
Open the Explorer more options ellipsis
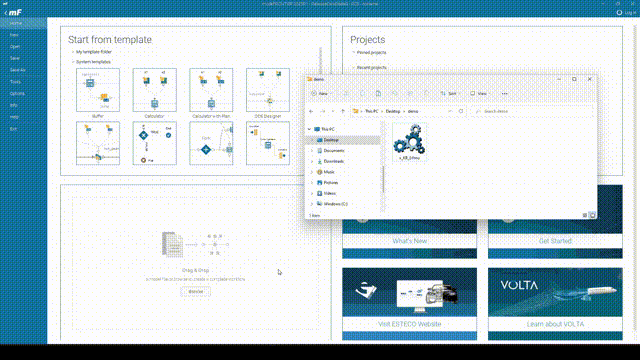pyautogui.click(x=504, y=93)
